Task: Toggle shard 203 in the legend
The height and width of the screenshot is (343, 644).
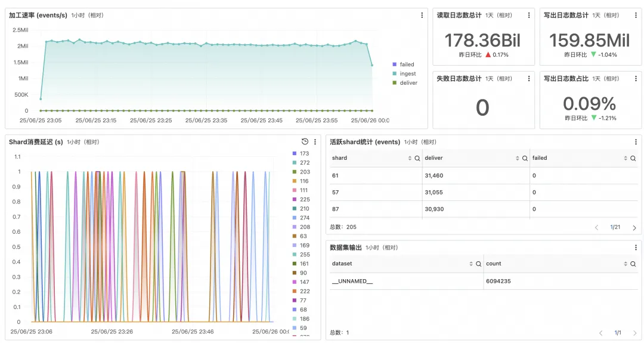Action: click(301, 172)
